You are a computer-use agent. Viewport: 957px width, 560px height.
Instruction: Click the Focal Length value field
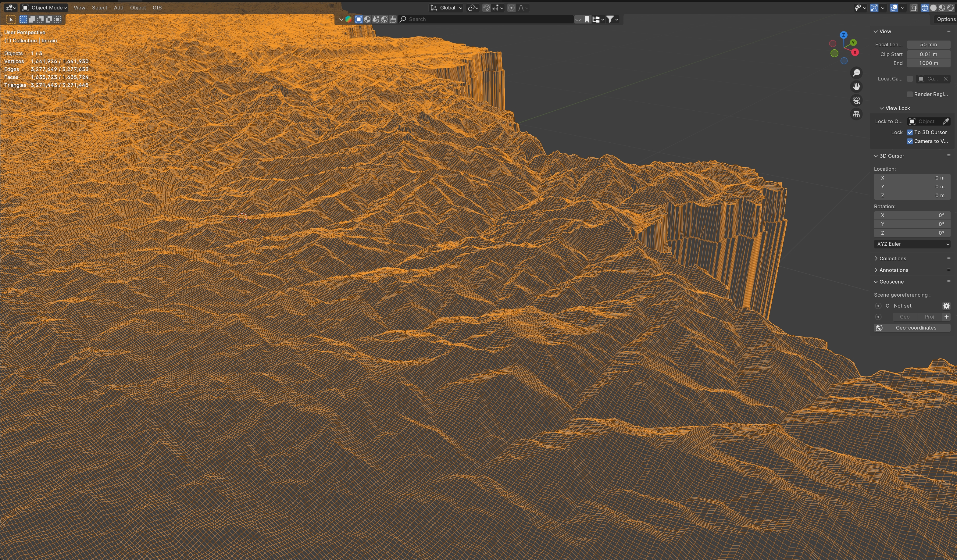[928, 45]
